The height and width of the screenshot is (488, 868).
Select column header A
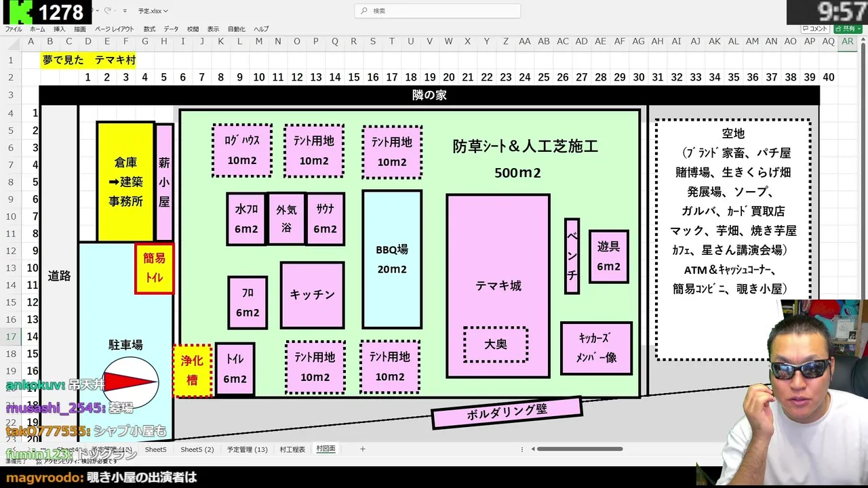31,41
